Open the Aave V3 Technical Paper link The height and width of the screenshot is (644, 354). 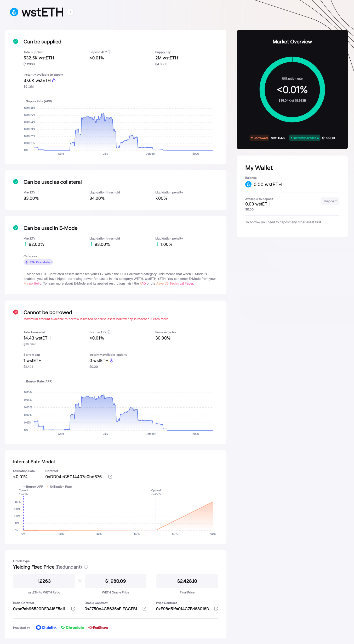click(175, 284)
